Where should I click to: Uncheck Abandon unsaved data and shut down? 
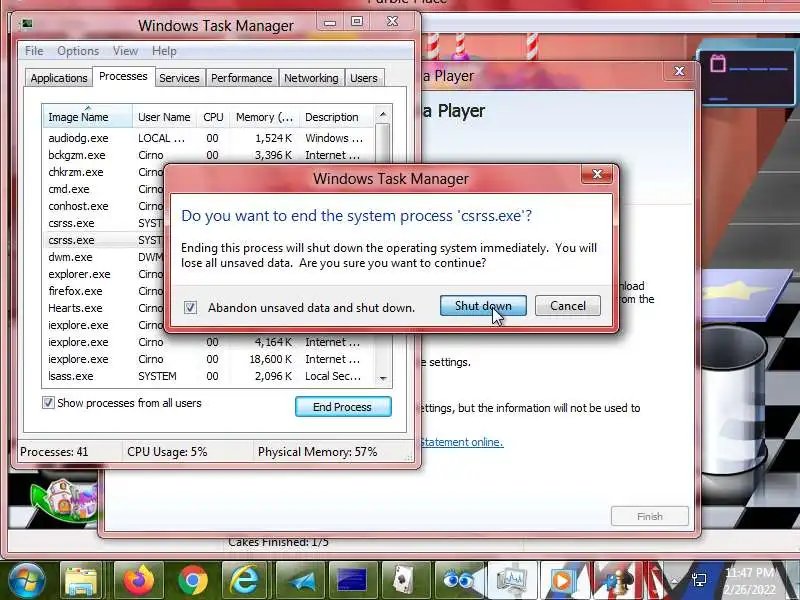pyautogui.click(x=190, y=307)
